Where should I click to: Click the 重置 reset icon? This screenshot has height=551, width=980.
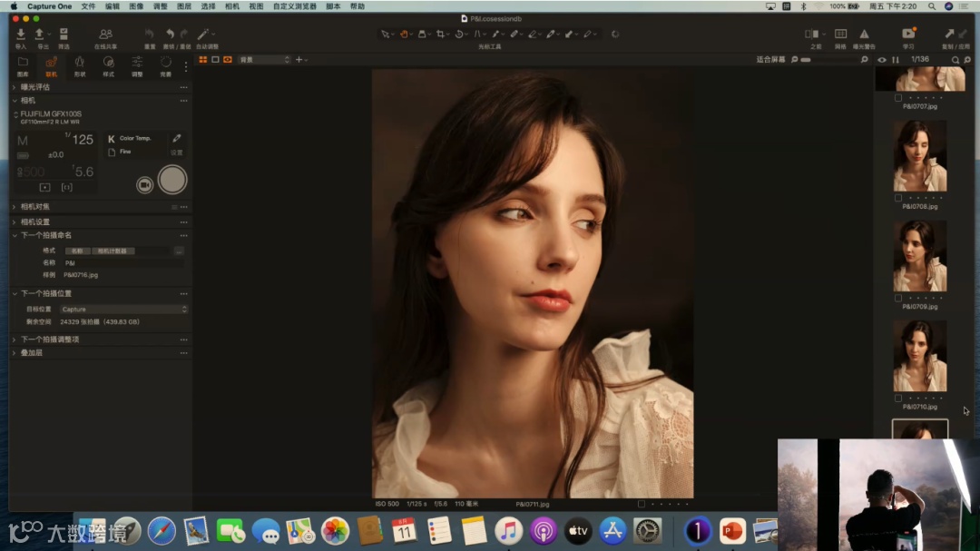point(150,34)
